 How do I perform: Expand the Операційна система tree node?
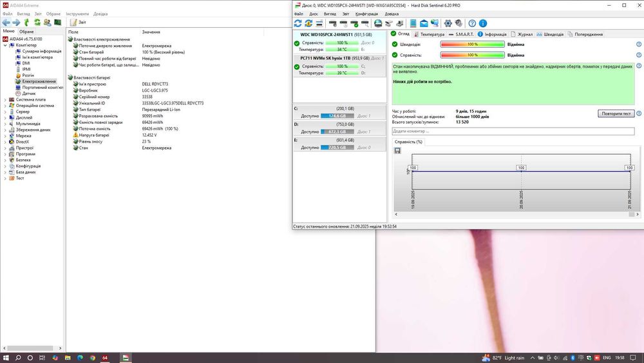point(5,106)
